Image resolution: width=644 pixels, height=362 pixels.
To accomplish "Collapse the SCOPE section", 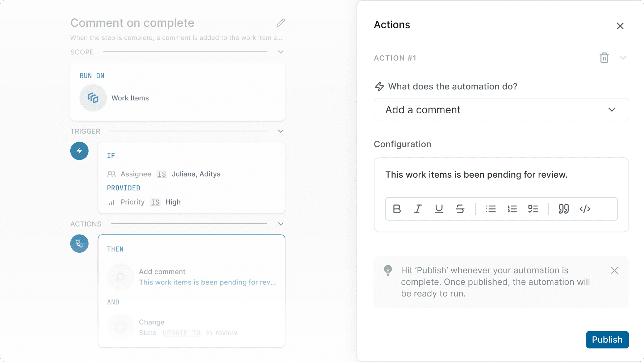I will 280,52.
